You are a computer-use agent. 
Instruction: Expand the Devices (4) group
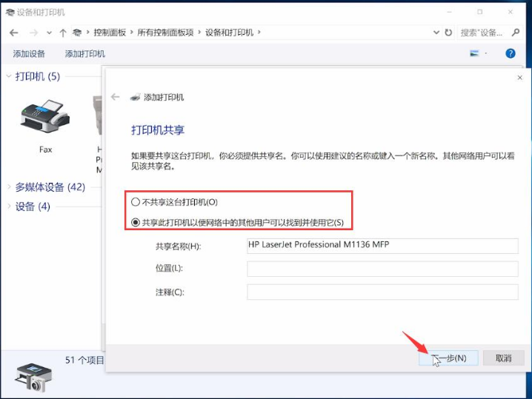tap(9, 207)
